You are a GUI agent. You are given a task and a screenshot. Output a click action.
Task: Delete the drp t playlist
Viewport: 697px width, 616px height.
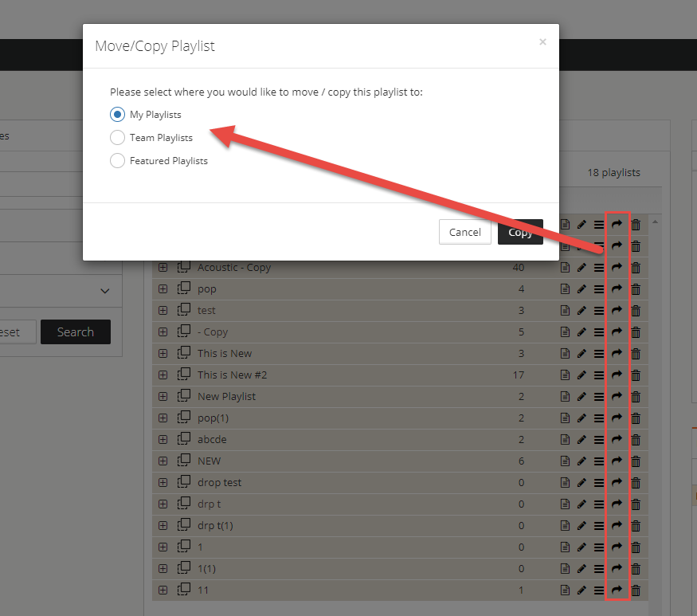636,504
